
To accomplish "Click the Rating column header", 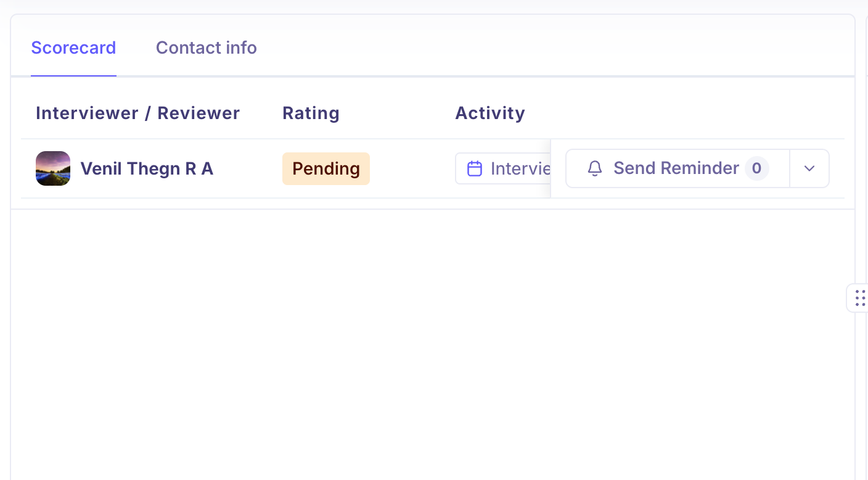I will pos(311,113).
